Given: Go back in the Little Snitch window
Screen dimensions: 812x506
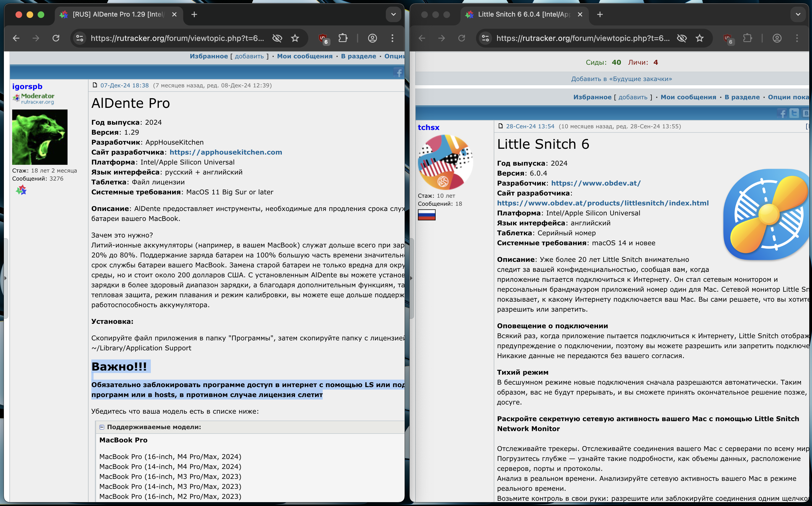Looking at the screenshot, I should pyautogui.click(x=422, y=38).
